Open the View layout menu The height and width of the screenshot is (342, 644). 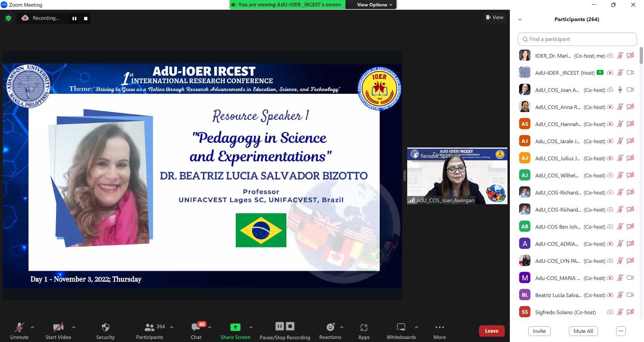[495, 17]
